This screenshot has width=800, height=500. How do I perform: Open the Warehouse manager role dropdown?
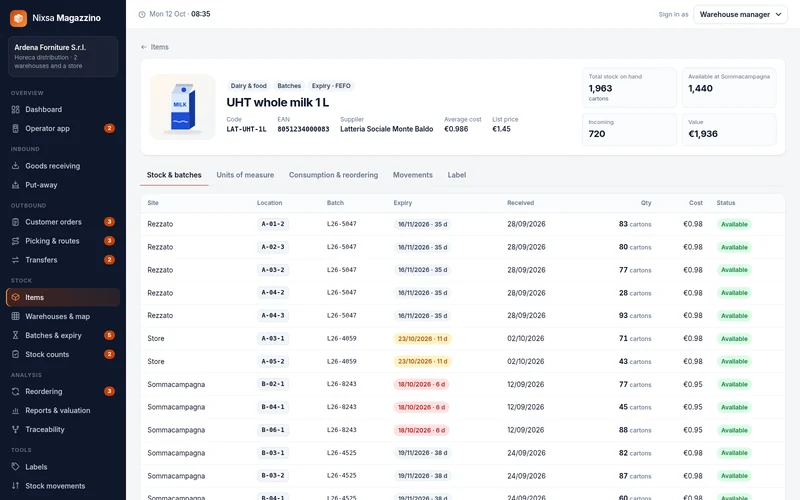point(740,14)
